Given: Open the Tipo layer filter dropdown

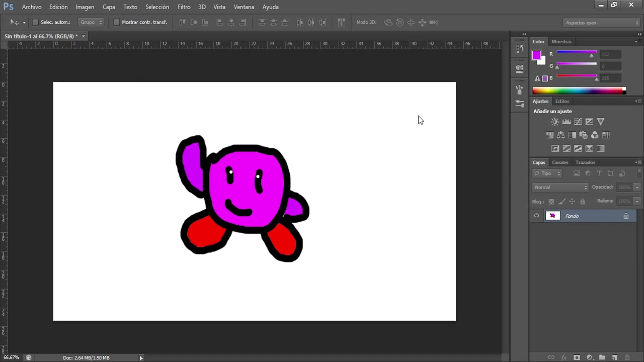Looking at the screenshot, I should (547, 173).
